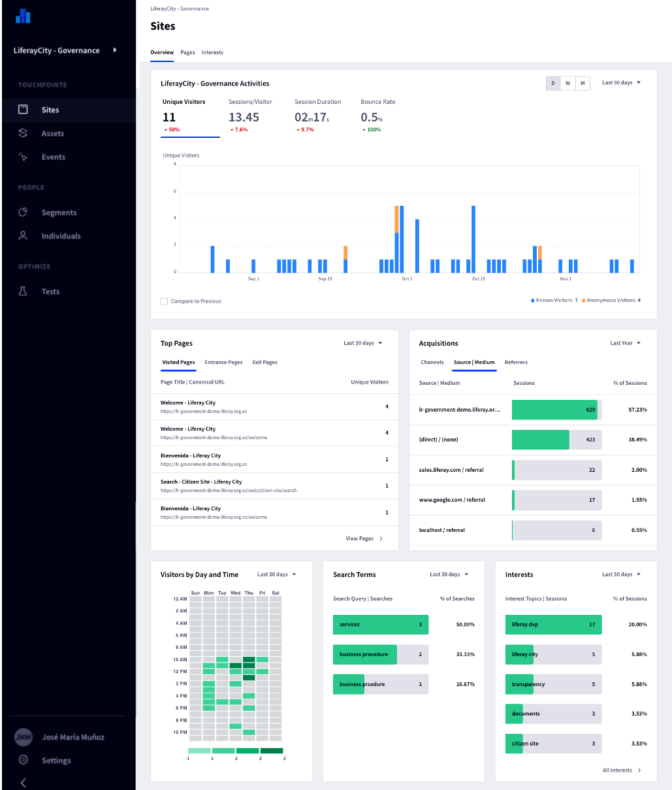Click the localhost / referral row
Screen dimensions: 672x790
(533, 530)
